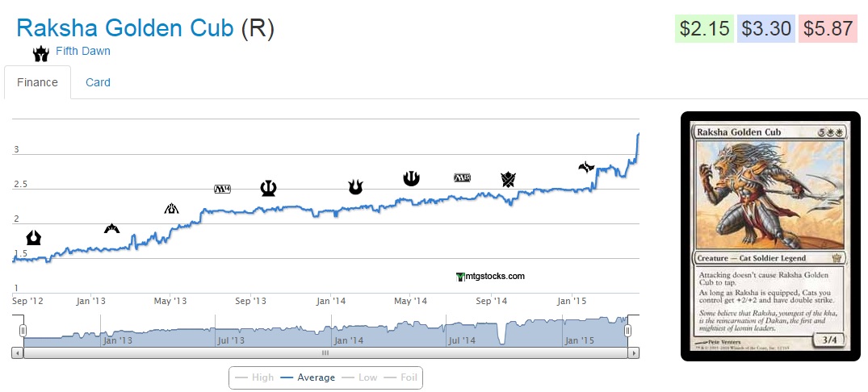Click the Gatecrash set symbol on chart

tap(112, 229)
